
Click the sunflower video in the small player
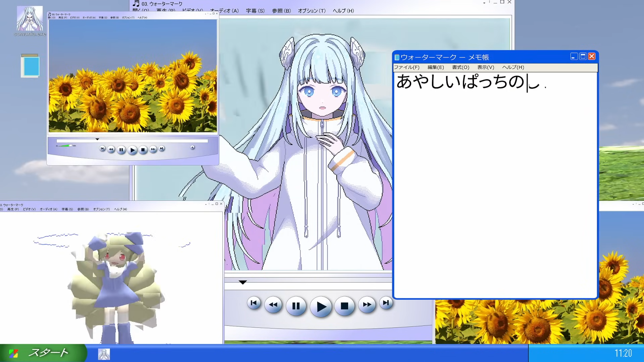pyautogui.click(x=133, y=76)
